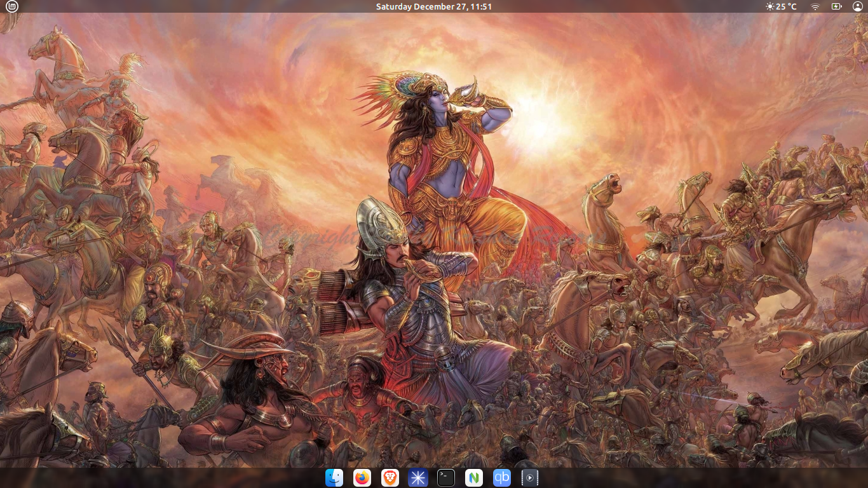Launch Neovim from the dock

click(474, 478)
